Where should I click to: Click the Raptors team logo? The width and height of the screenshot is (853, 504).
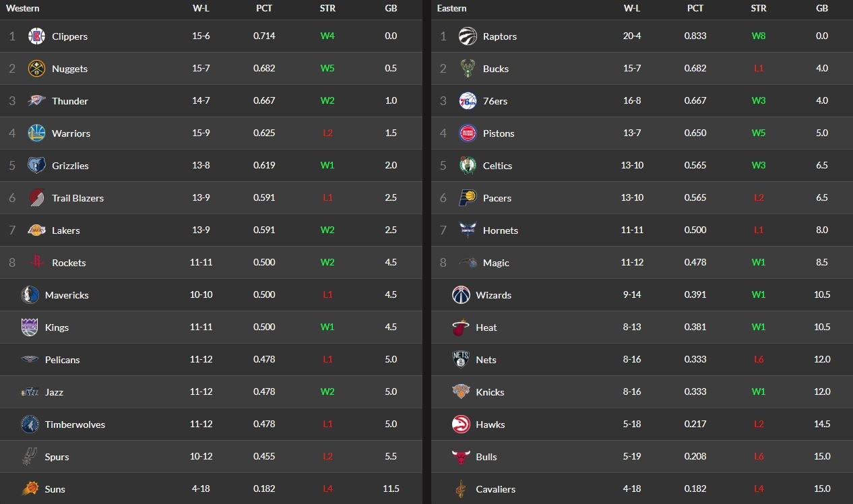[x=468, y=36]
